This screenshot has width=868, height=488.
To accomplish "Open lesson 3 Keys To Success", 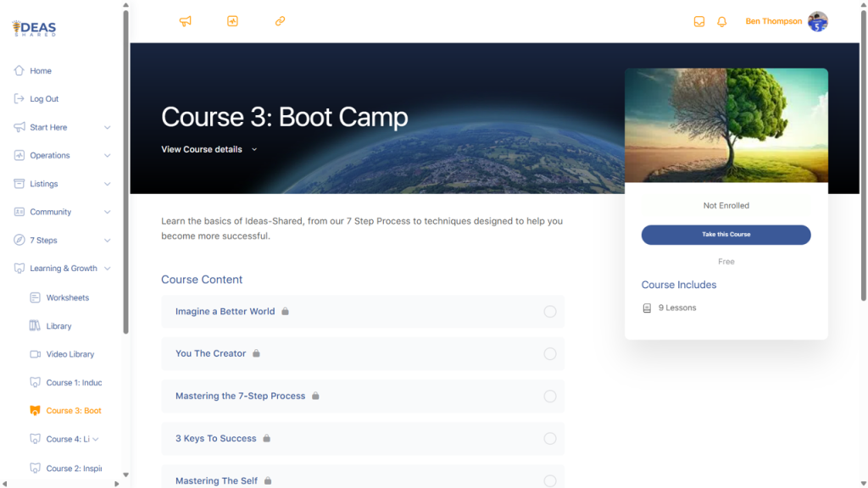I will click(216, 438).
